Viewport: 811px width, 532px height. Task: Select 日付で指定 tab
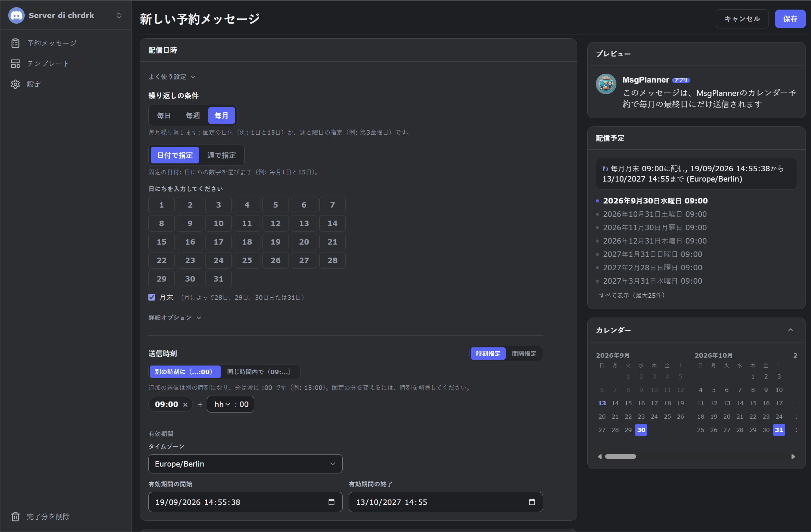pos(175,155)
